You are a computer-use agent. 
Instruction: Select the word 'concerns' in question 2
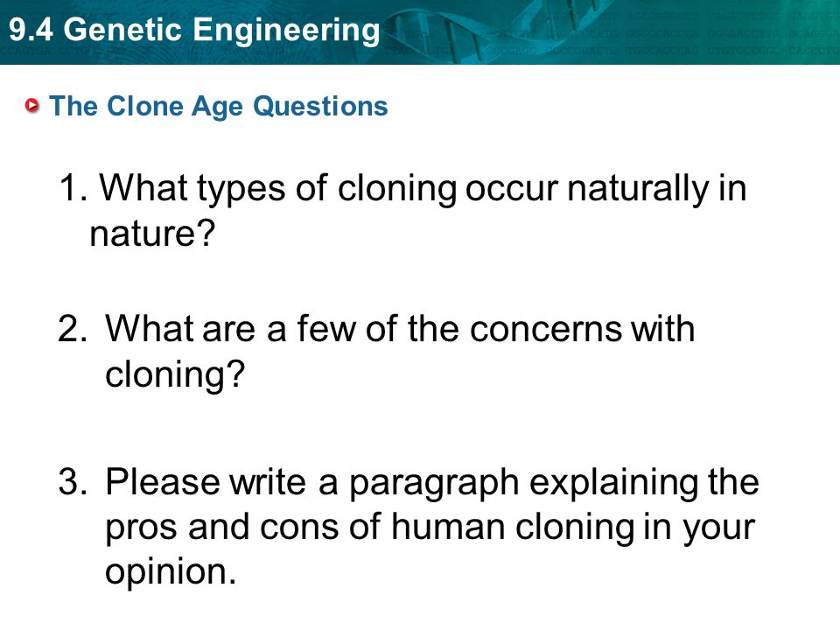(x=546, y=329)
